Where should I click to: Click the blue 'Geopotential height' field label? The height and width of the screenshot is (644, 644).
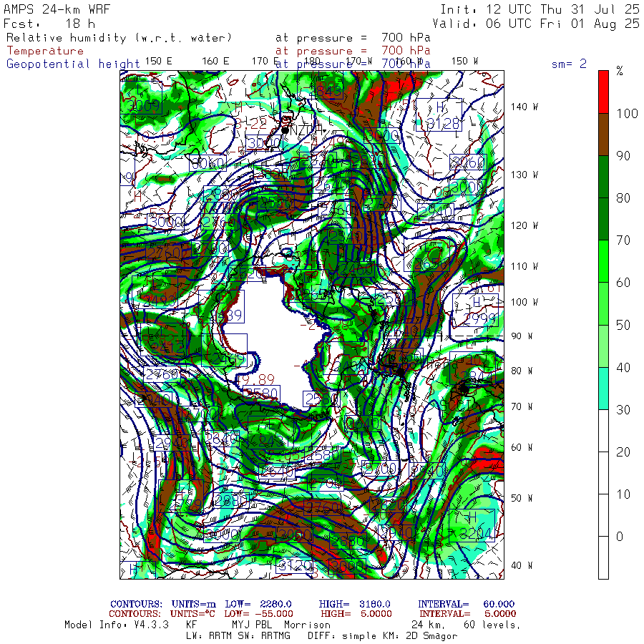73,64
